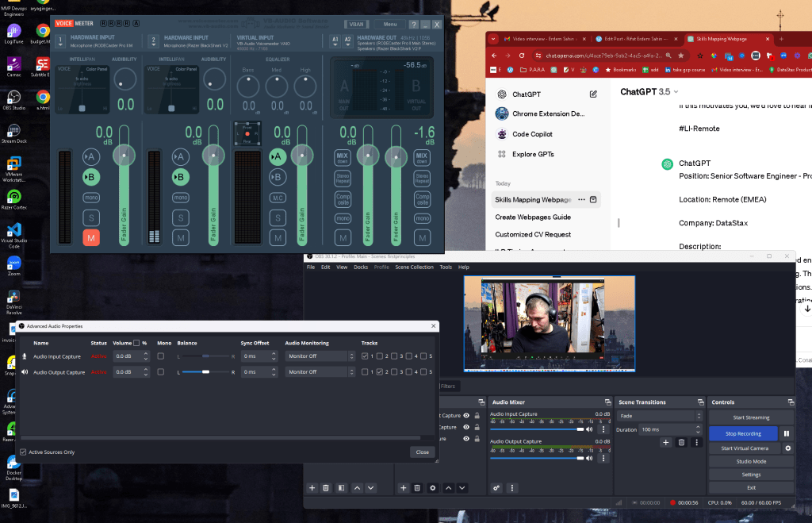Image resolution: width=812 pixels, height=523 pixels.
Task: Open the OBS Studio desktop shortcut
Action: (x=14, y=100)
